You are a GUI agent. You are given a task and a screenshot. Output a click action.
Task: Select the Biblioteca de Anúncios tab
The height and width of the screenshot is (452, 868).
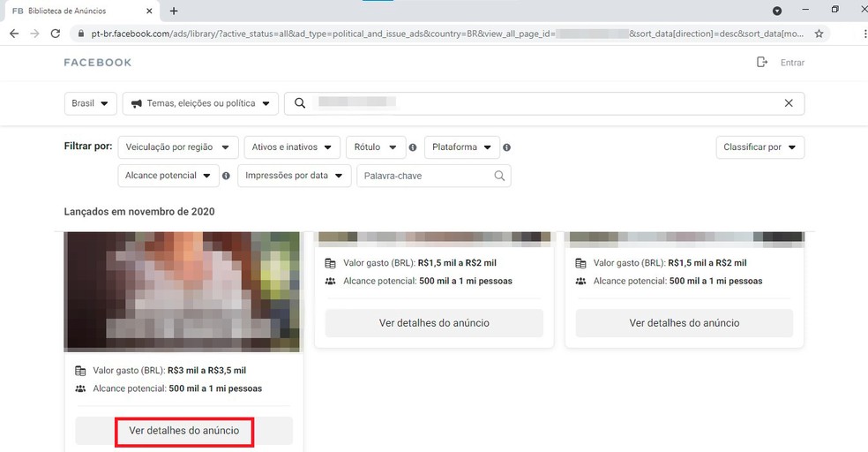(x=82, y=11)
